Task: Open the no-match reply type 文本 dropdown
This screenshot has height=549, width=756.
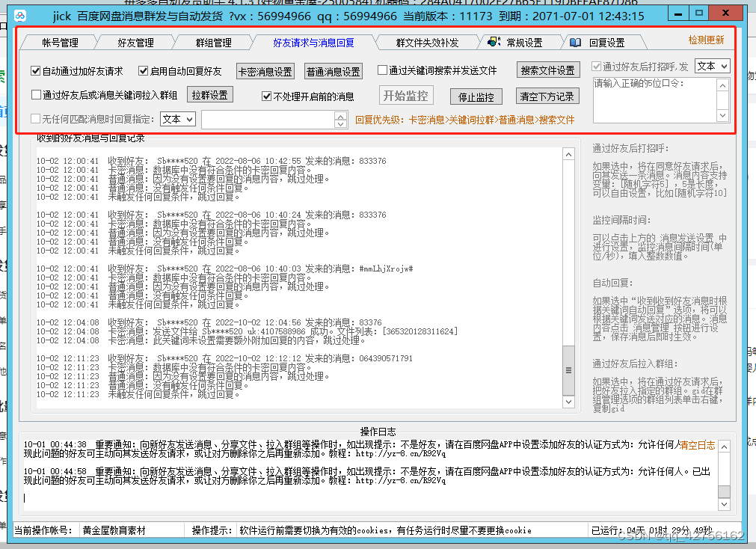Action: [x=177, y=119]
